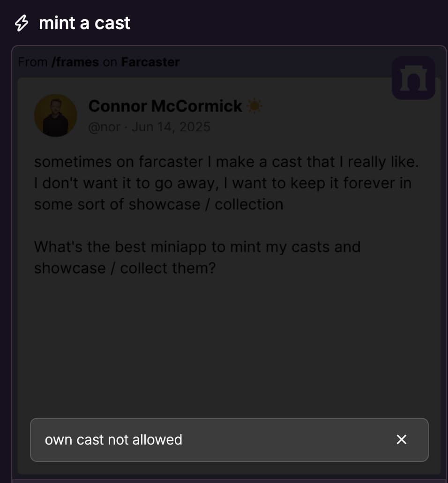Click the "showcase / collect them?" line
This screenshot has height=483, width=448.
[125, 268]
